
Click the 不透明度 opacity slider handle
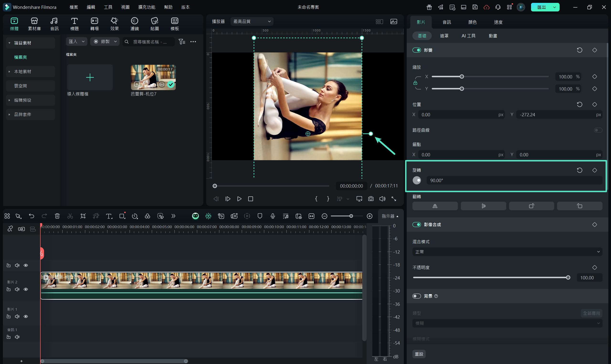click(x=568, y=277)
